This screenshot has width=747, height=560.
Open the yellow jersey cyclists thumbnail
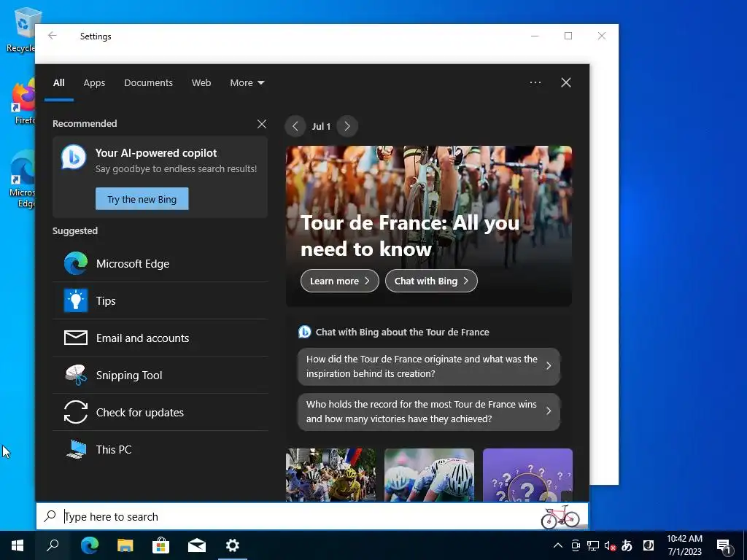pyautogui.click(x=330, y=475)
